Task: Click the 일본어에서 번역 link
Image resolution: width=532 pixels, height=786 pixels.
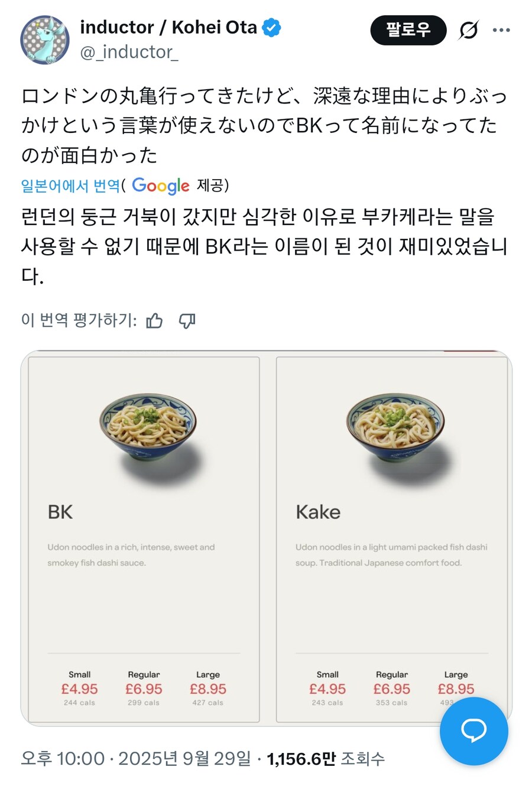Action: click(70, 186)
